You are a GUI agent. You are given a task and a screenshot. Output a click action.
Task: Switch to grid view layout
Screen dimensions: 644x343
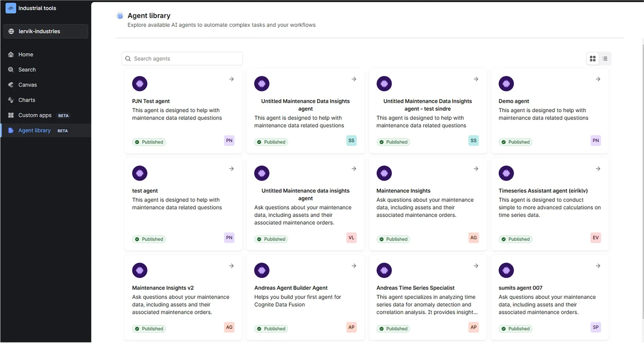(x=593, y=59)
